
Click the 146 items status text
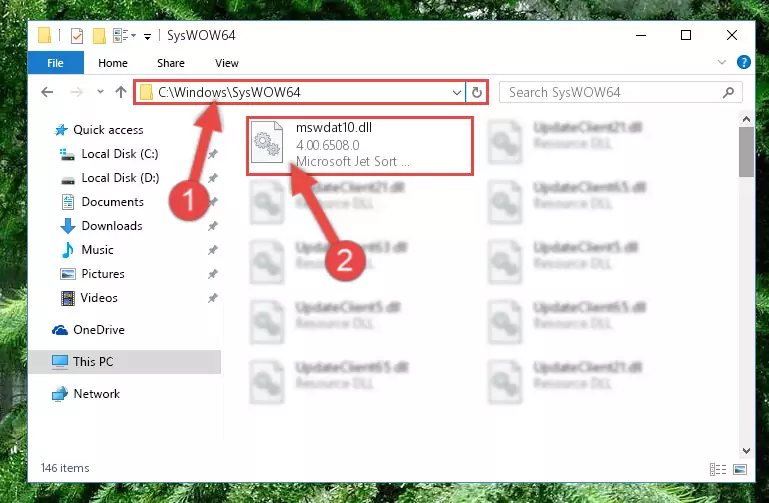pyautogui.click(x=65, y=468)
